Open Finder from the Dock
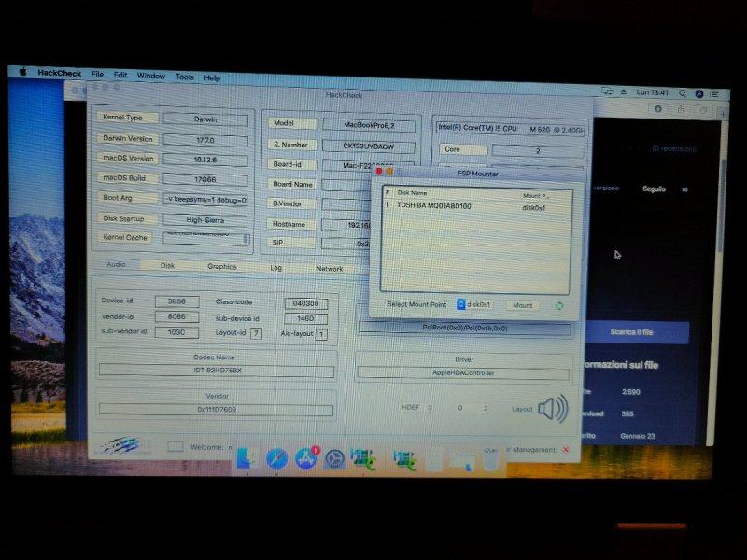 [x=247, y=458]
